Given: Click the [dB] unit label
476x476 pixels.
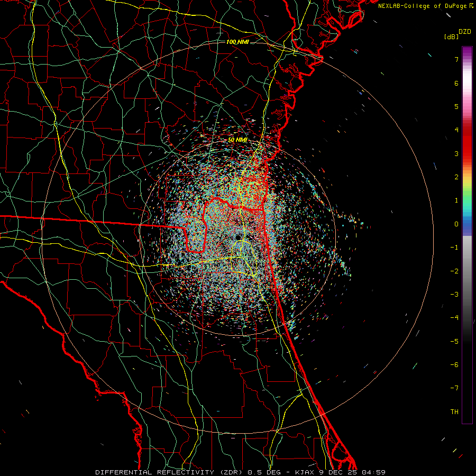Looking at the screenshot, I should pos(451,36).
